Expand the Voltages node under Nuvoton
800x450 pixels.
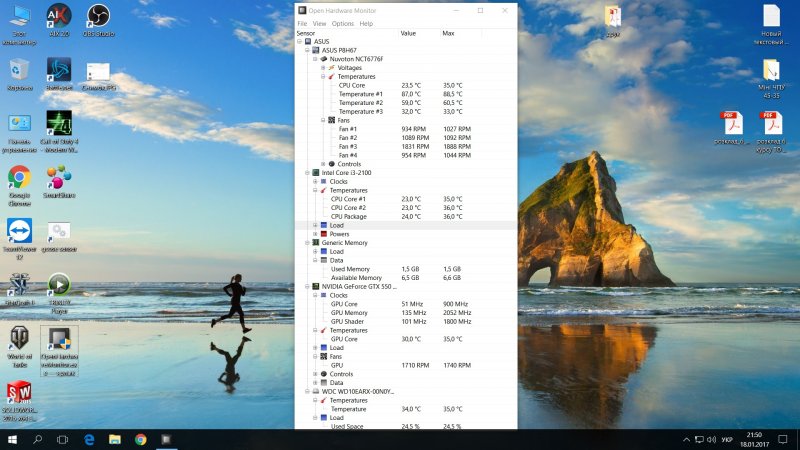323,68
